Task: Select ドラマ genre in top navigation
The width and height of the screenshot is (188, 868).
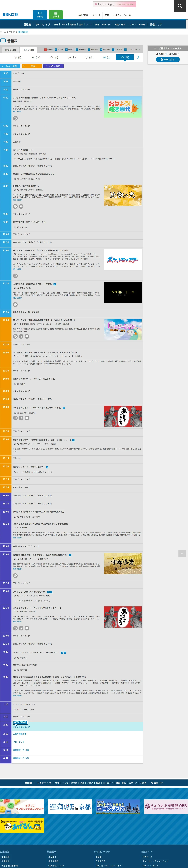Action: (x=64, y=25)
